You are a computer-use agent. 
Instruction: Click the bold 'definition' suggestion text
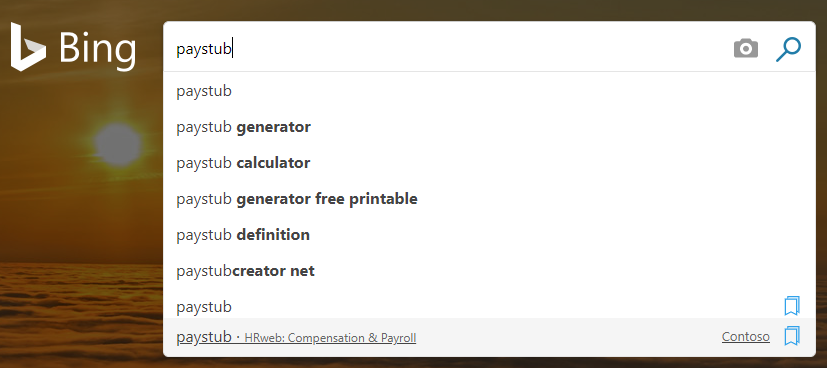click(x=273, y=235)
